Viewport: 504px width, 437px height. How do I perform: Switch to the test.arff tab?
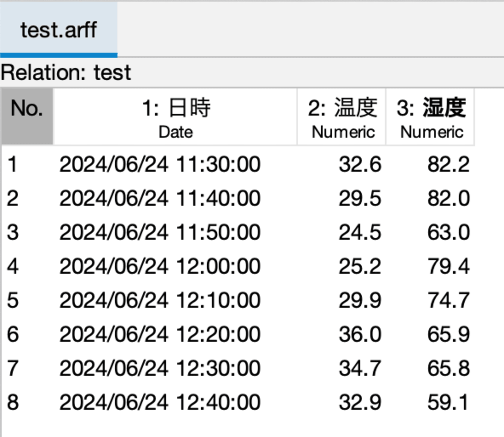(58, 30)
